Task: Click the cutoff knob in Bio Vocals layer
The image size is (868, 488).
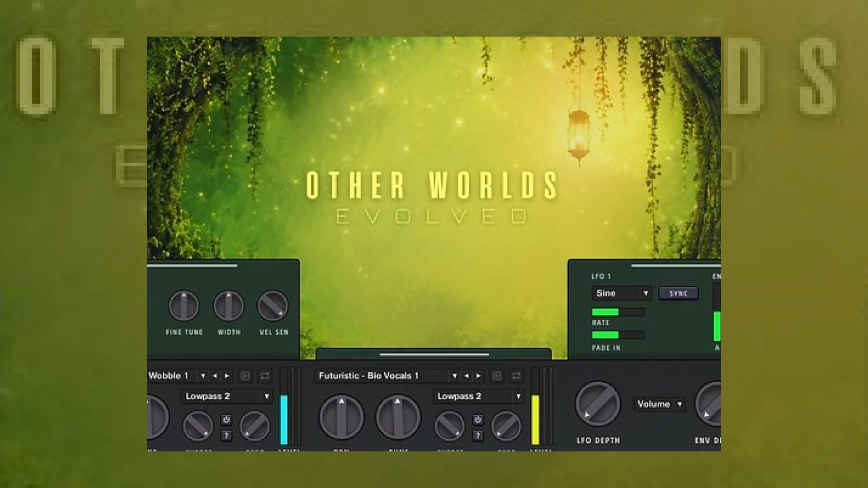Action: (449, 426)
